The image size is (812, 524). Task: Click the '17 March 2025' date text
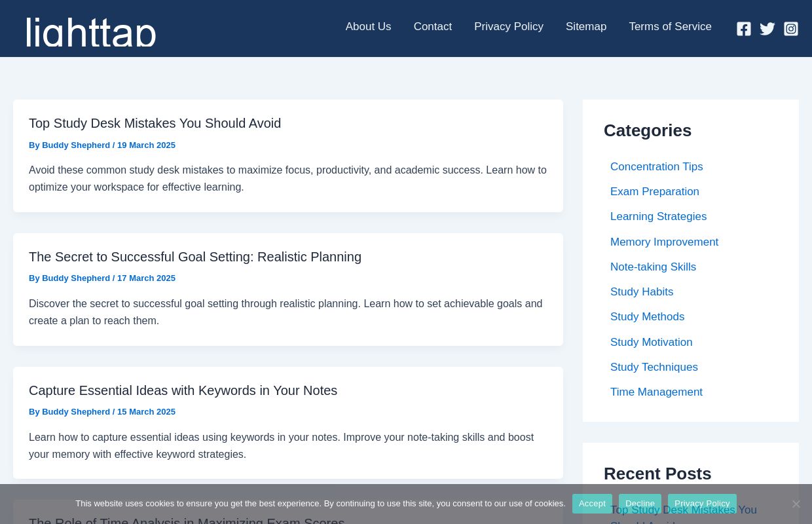click(x=146, y=278)
